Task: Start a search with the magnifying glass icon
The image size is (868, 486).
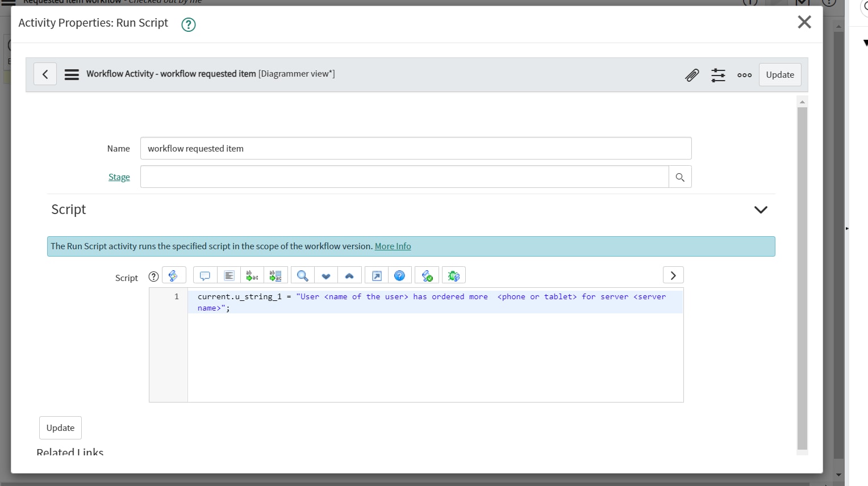Action: (x=302, y=275)
